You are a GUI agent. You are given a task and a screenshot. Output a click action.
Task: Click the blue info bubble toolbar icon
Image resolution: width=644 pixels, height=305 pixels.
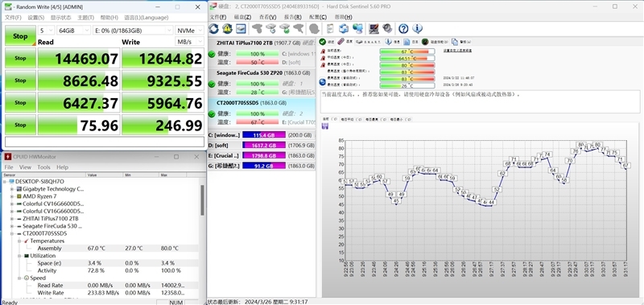click(x=417, y=28)
